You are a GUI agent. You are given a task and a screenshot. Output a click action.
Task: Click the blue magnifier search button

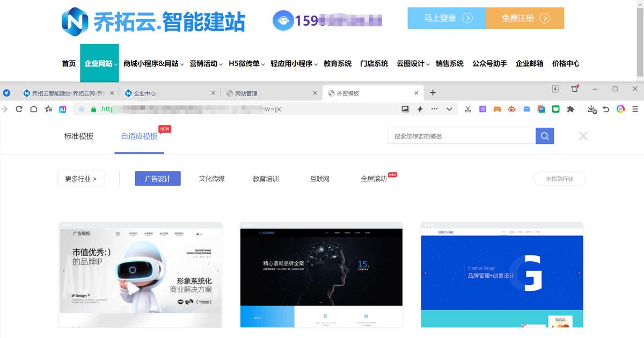(545, 136)
